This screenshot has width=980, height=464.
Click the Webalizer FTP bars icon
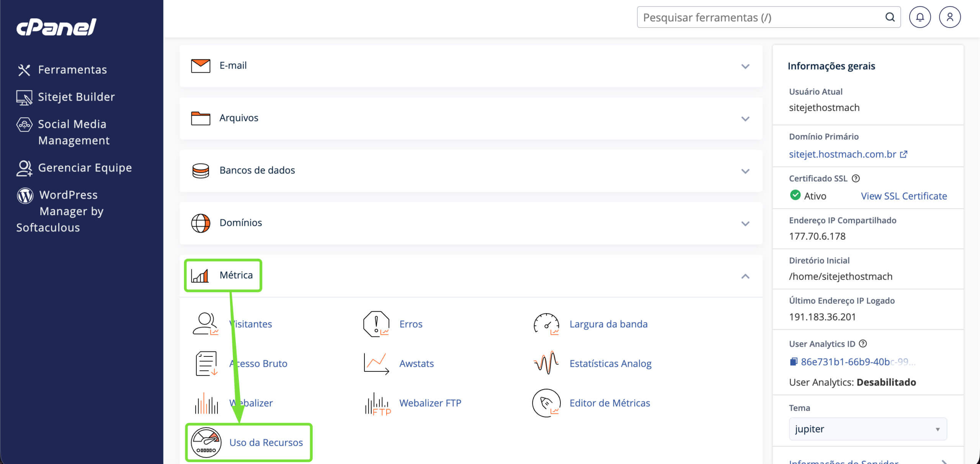click(x=377, y=404)
